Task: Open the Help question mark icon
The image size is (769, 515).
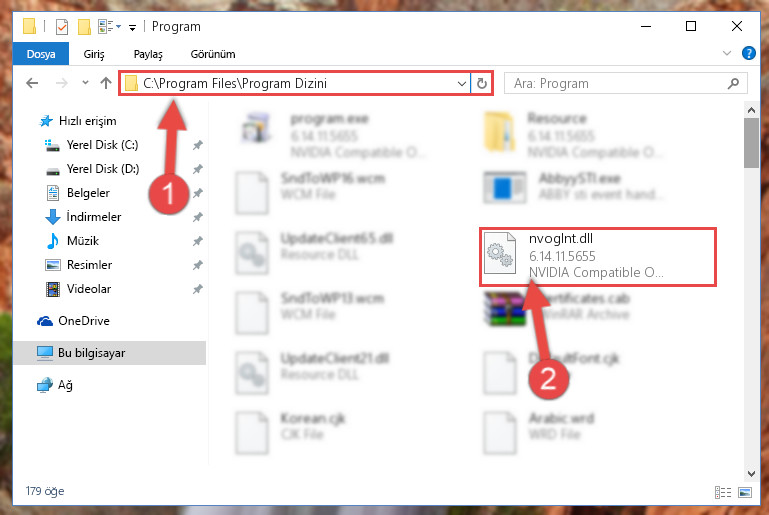Action: (748, 53)
